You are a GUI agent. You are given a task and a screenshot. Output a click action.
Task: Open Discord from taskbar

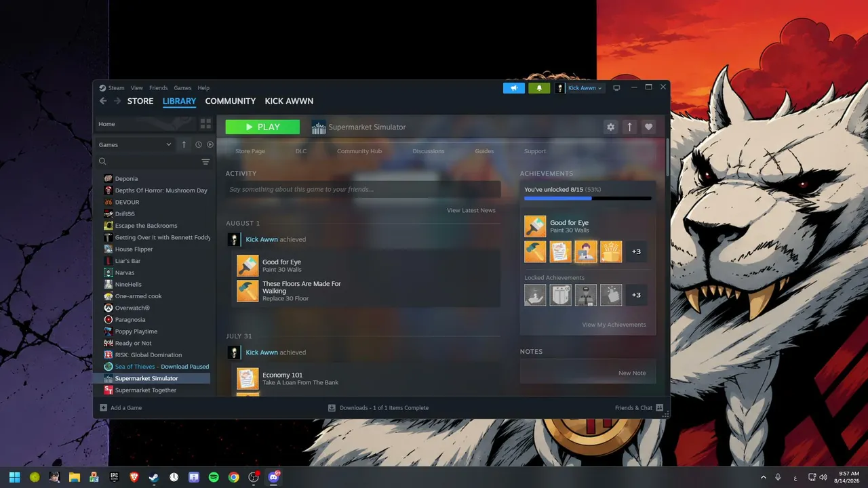click(274, 477)
